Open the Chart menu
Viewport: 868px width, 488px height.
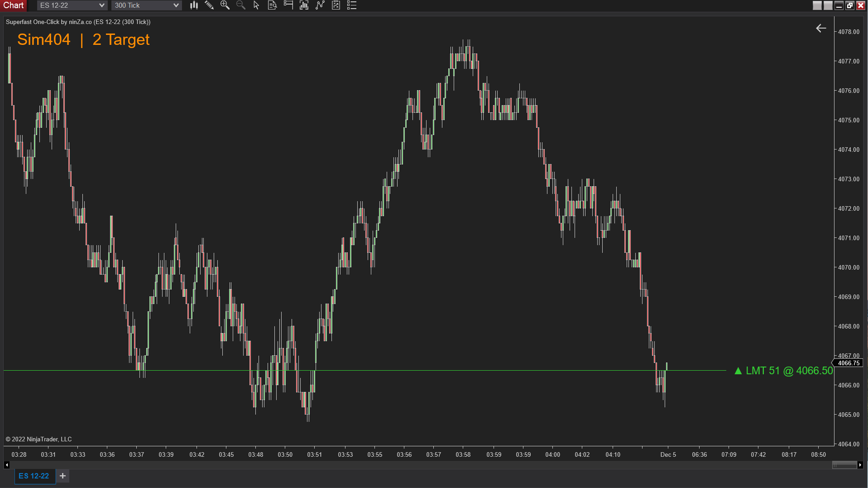13,5
